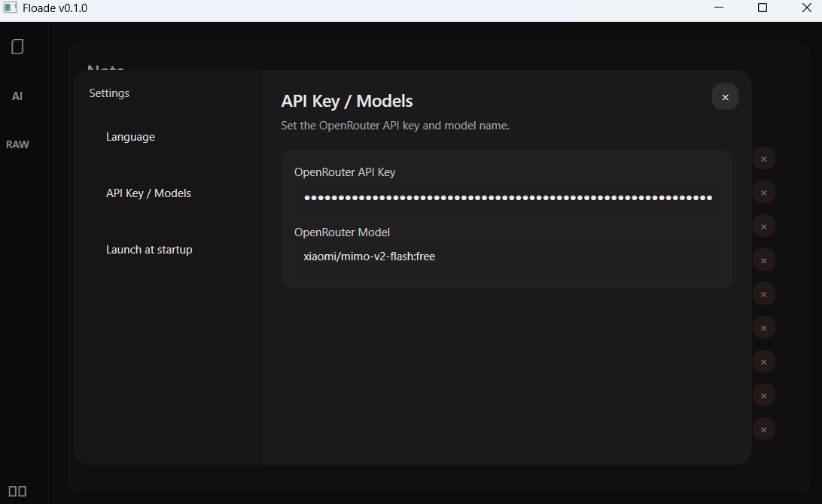822x504 pixels.
Task: Click the split-layout icon at sidebar bottom
Action: pyautogui.click(x=18, y=490)
